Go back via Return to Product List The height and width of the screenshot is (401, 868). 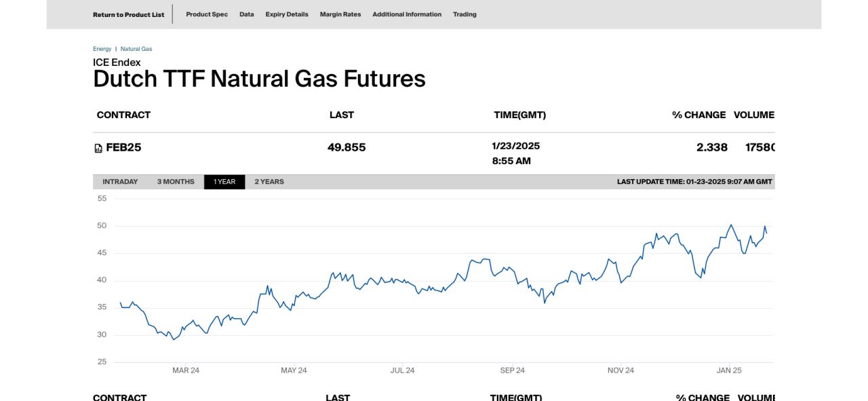[128, 14]
